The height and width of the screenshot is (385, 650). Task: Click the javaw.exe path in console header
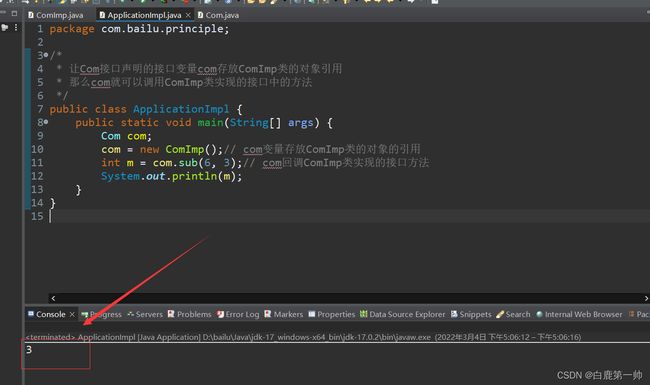tap(317, 337)
